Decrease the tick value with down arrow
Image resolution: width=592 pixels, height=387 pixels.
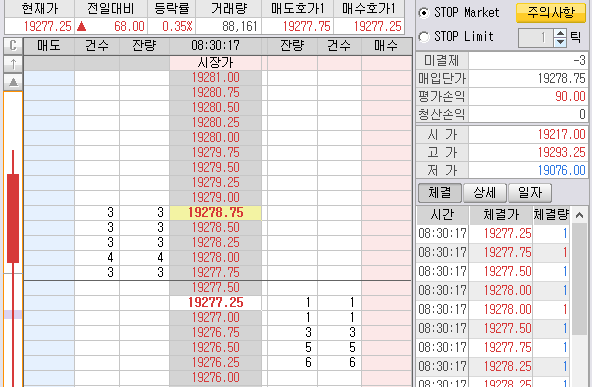click(x=561, y=42)
